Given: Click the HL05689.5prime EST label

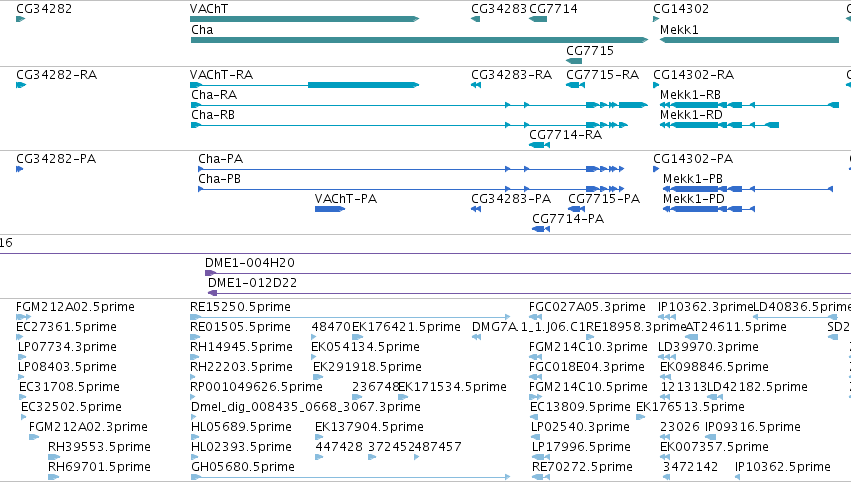Looking at the screenshot, I should 242,428.
